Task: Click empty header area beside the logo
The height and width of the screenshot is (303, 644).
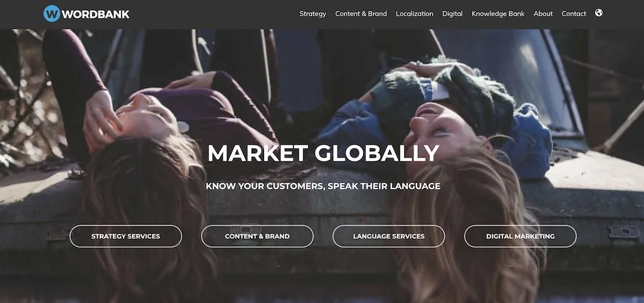Action: pyautogui.click(x=214, y=14)
